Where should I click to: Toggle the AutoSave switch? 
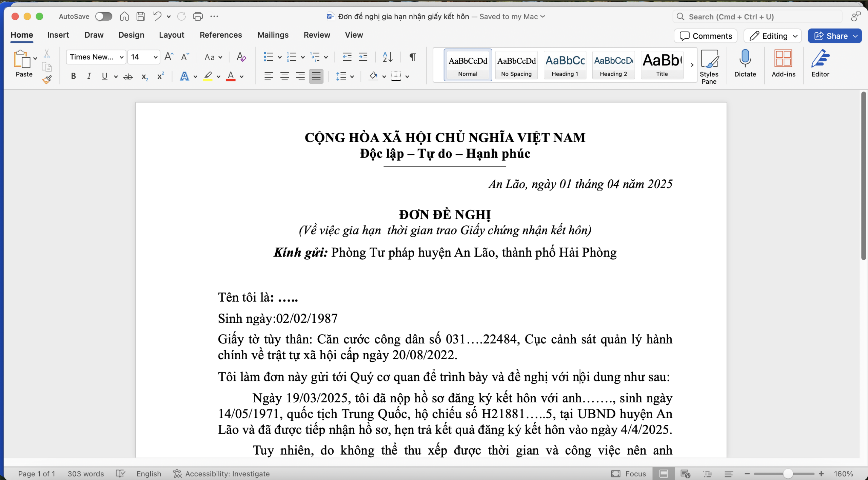[x=103, y=16]
